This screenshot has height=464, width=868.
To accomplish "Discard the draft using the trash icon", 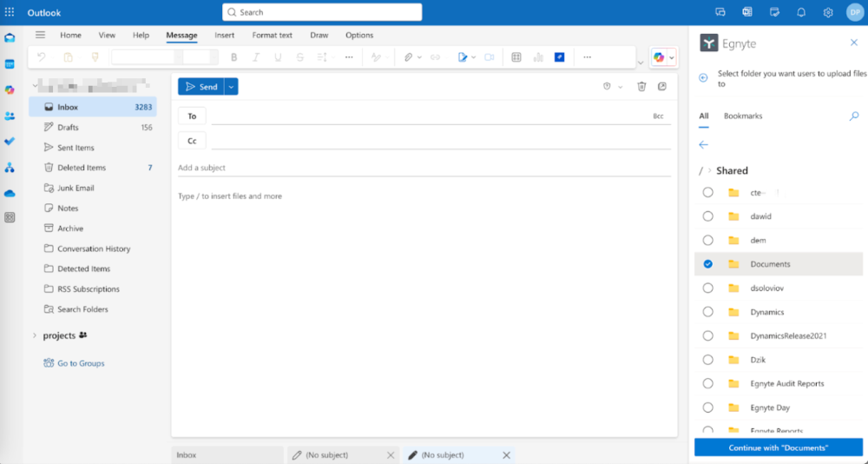I will (641, 87).
